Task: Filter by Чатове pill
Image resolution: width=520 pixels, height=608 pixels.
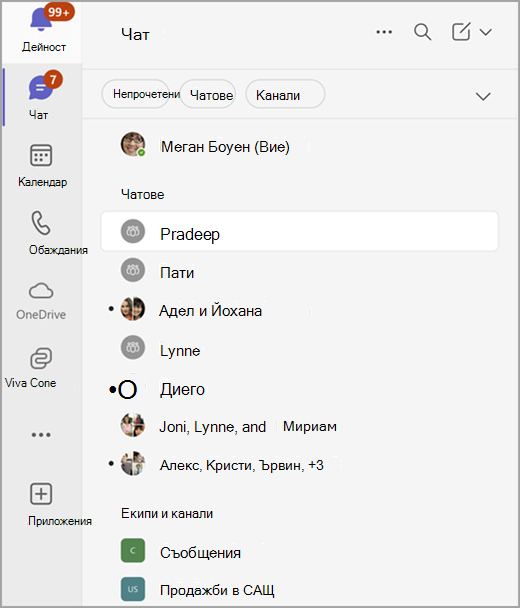Action: coord(208,94)
